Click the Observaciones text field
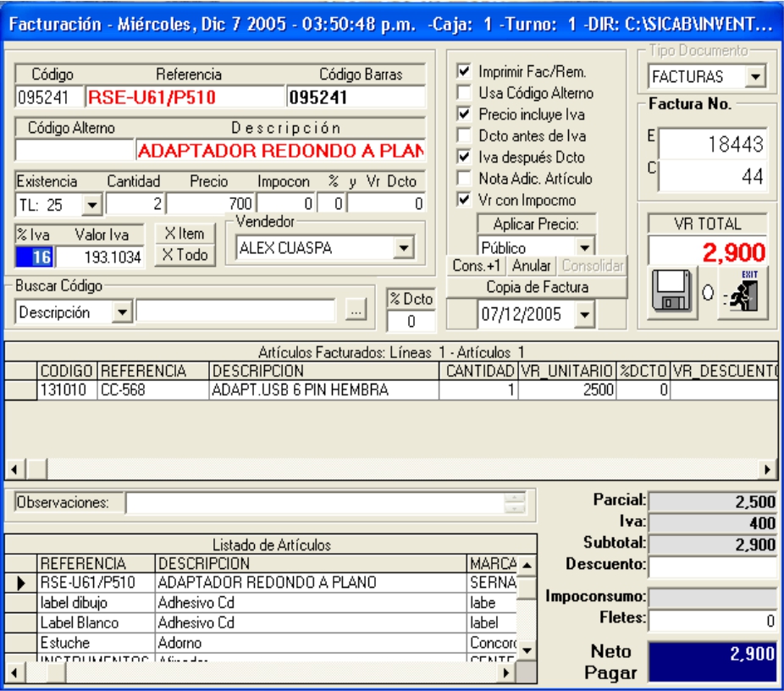The image size is (784, 691). point(313,503)
